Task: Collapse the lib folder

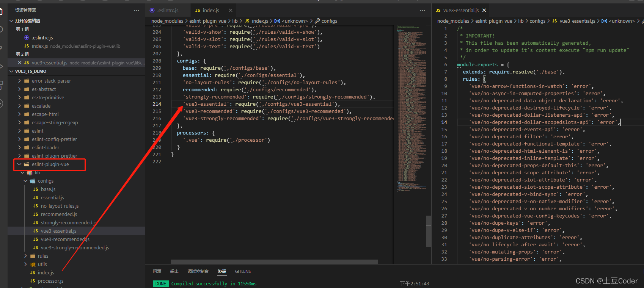Action: pos(22,172)
